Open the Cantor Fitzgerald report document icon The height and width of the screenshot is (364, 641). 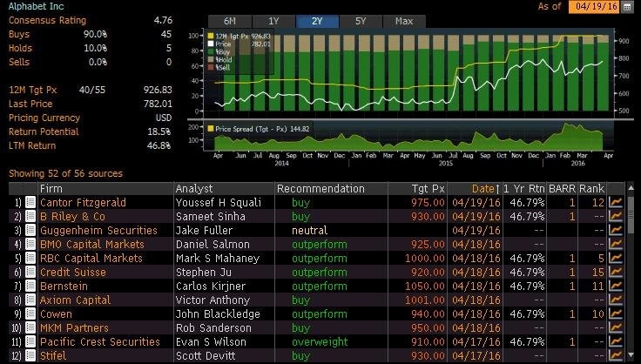[x=30, y=202]
